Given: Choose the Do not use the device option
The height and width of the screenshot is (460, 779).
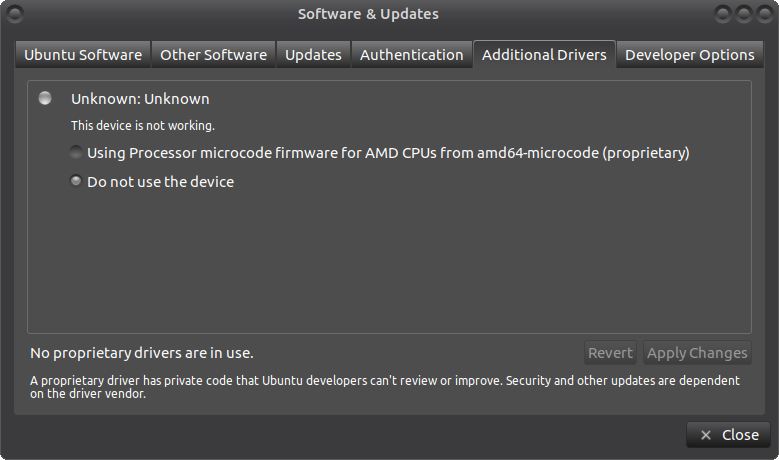Looking at the screenshot, I should 76,181.
